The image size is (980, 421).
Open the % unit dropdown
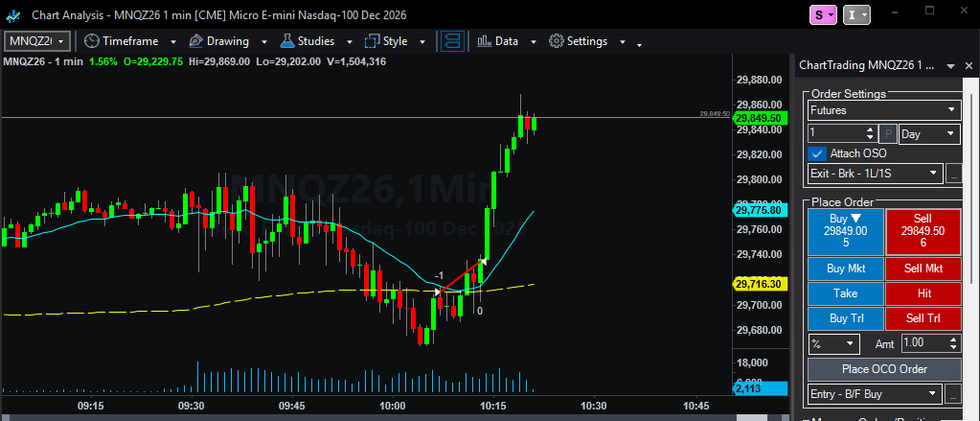(833, 343)
